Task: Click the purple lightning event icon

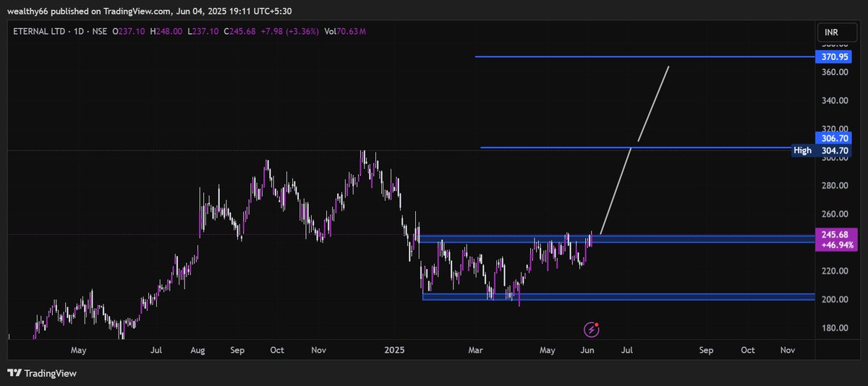Action: [x=592, y=330]
